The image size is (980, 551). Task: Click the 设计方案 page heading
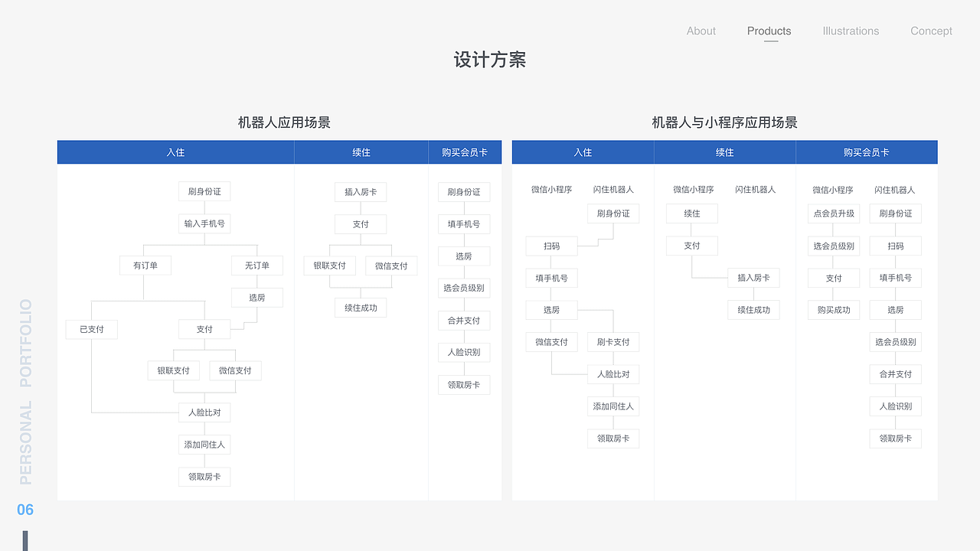click(490, 60)
